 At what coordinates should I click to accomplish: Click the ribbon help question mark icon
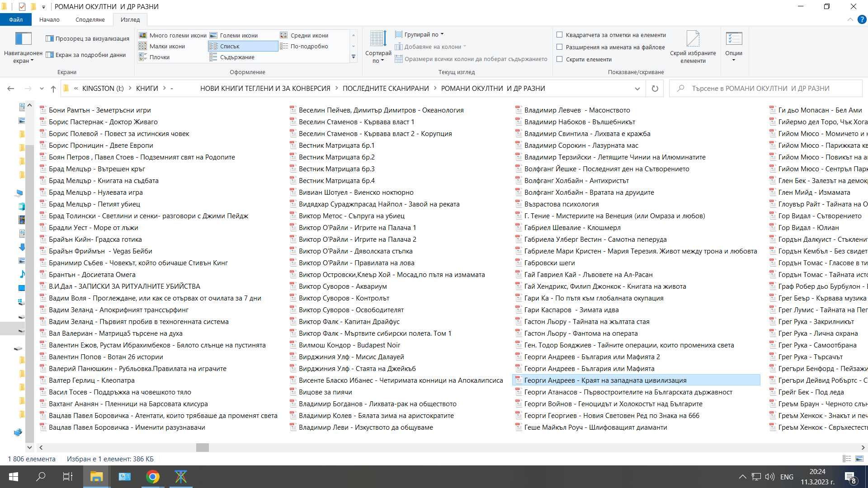click(862, 19)
